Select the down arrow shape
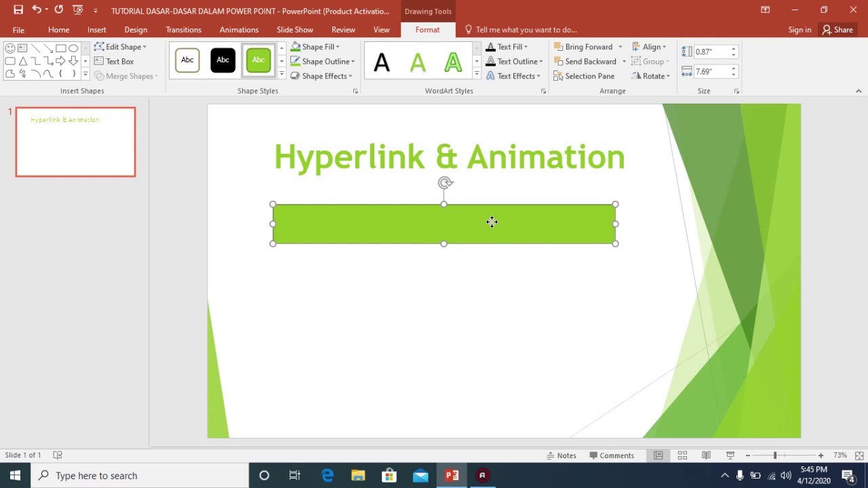 pyautogui.click(x=73, y=61)
